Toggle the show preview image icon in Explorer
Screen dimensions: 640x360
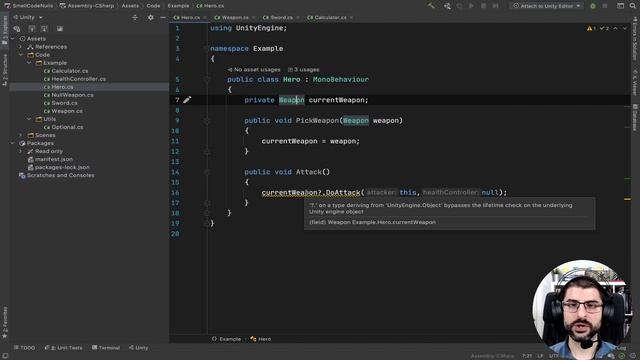(x=60, y=29)
